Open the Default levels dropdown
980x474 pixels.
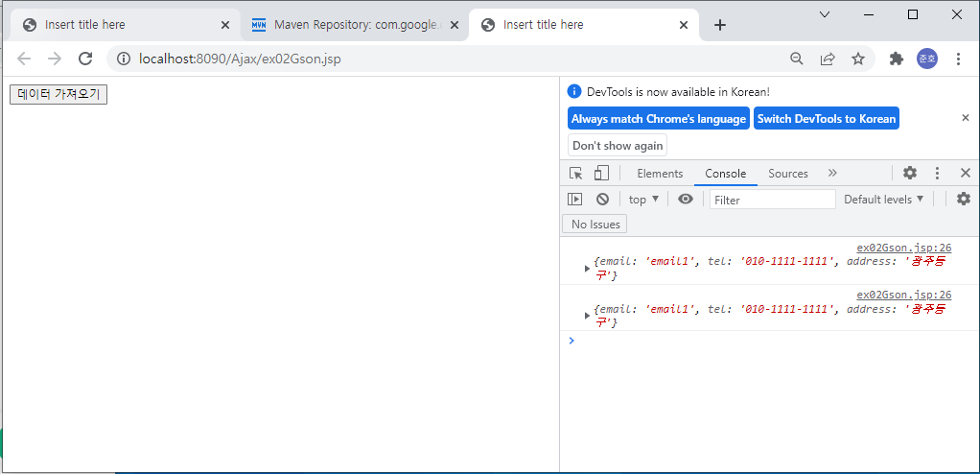(x=884, y=199)
